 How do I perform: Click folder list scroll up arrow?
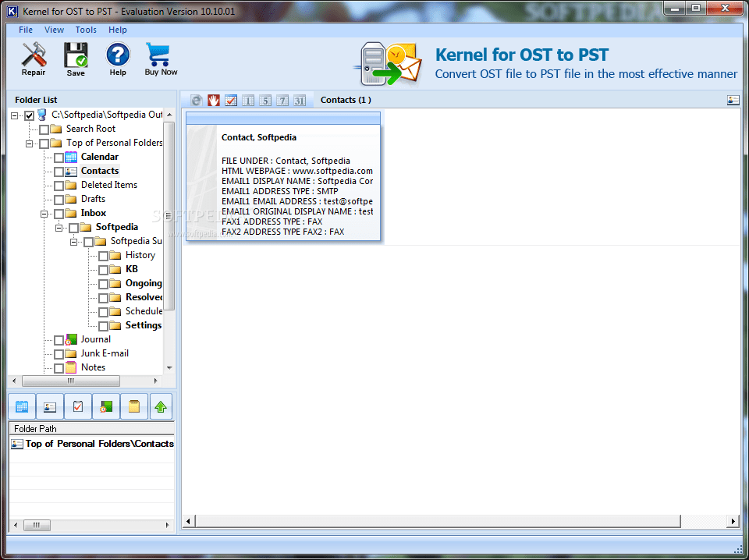(x=169, y=115)
